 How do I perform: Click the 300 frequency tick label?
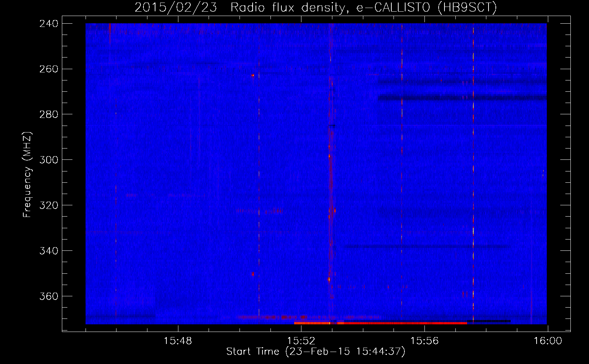pyautogui.click(x=48, y=160)
